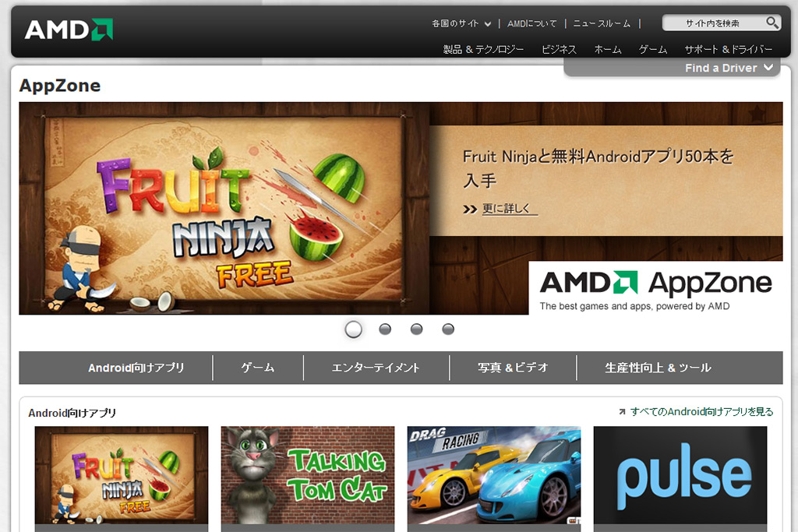Click すべてのAndroid向けアプリを見る link
Screen dimensions: 798x532
[x=701, y=411]
